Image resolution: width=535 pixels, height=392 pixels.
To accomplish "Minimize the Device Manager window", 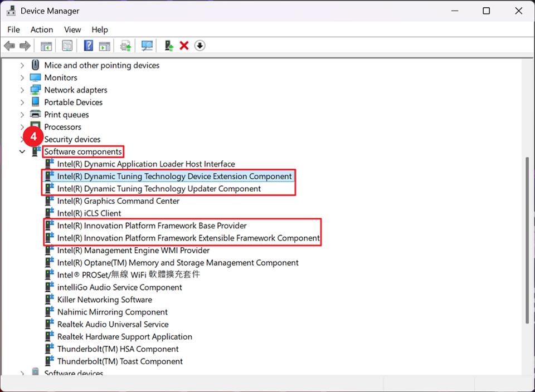I will click(x=455, y=11).
